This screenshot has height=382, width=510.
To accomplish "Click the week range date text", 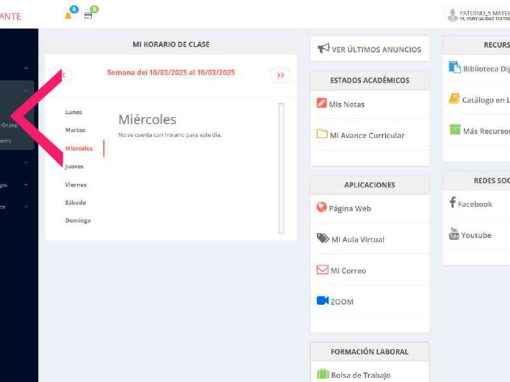I will click(x=171, y=72).
